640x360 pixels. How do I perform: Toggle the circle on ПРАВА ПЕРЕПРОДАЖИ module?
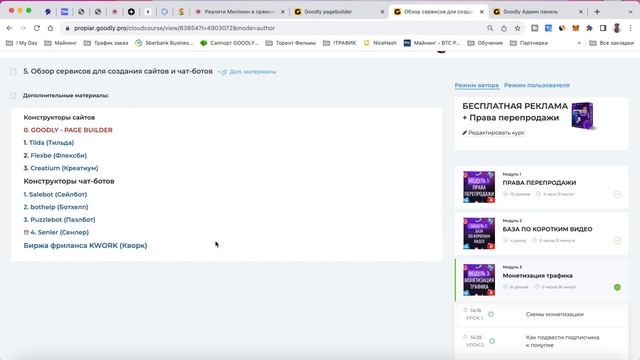point(617,194)
